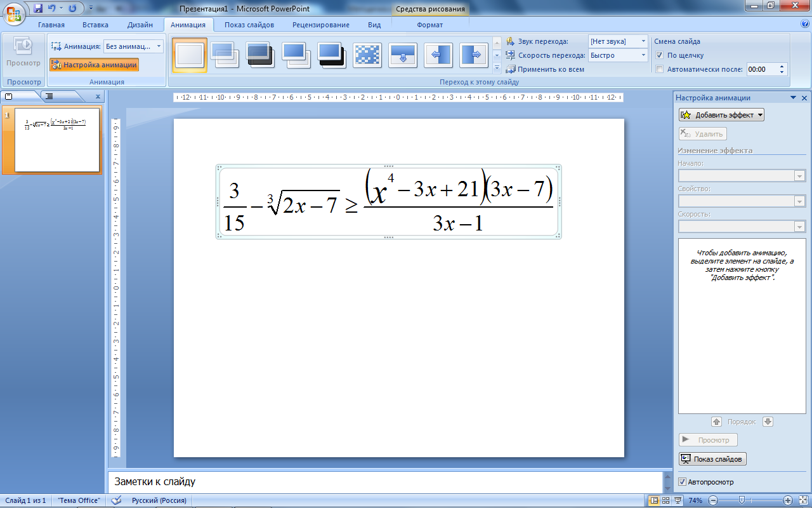Move effect down in Порядок order
This screenshot has height=508, width=812.
(x=768, y=422)
